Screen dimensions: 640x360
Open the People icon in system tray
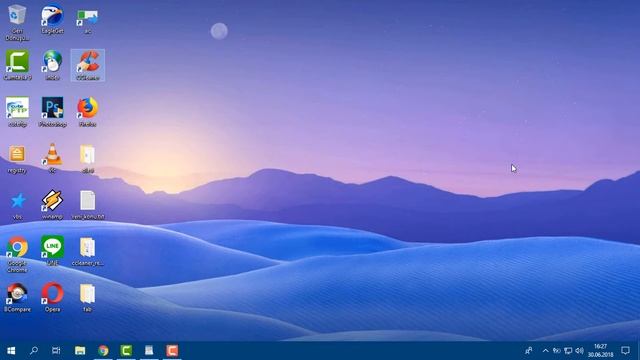pos(528,351)
